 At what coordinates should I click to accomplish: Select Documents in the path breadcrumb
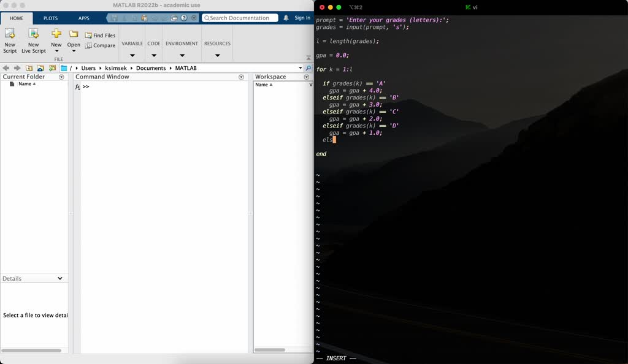tap(151, 68)
